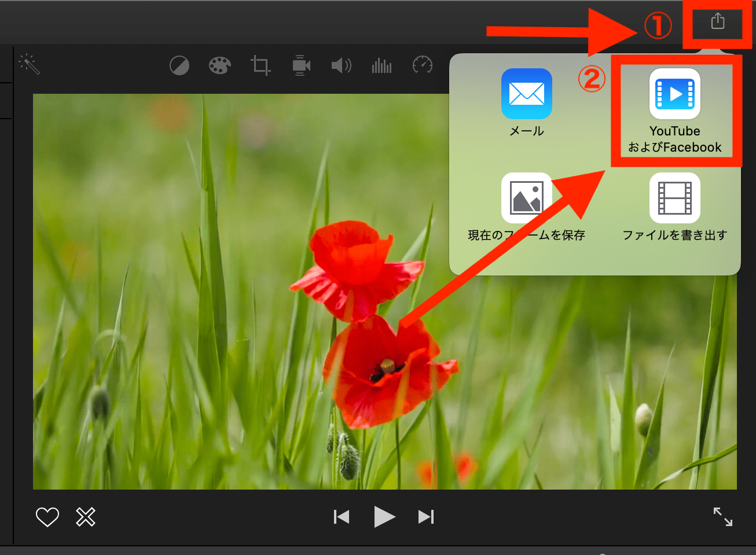This screenshot has width=756, height=555.
Task: Select the Enhance magic wand tool
Action: tap(29, 64)
